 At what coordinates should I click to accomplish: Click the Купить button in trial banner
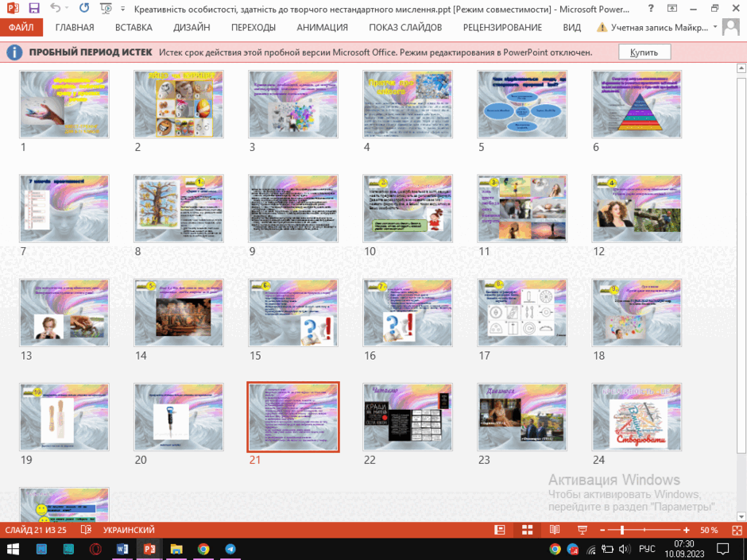[644, 52]
